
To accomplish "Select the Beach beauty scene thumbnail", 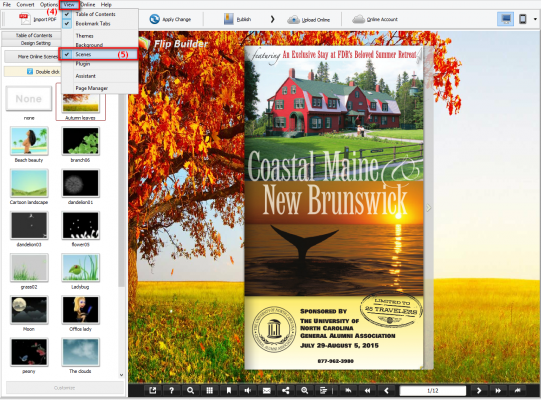I will [x=29, y=141].
